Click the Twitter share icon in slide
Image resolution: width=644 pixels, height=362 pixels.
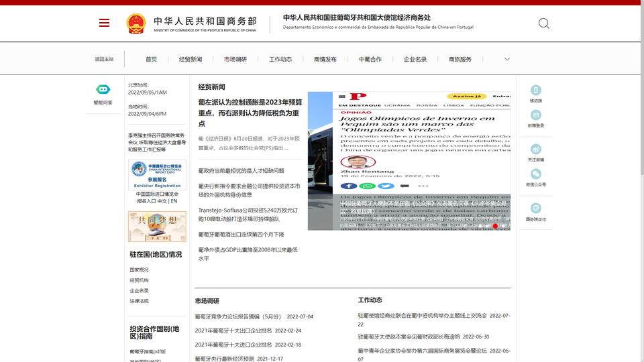click(386, 186)
